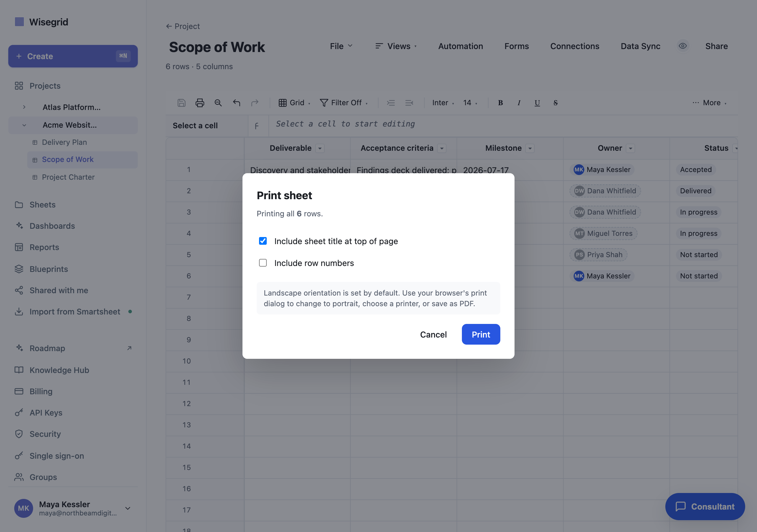The image size is (757, 532).
Task: Open the Consultant chat button
Action: 705,506
